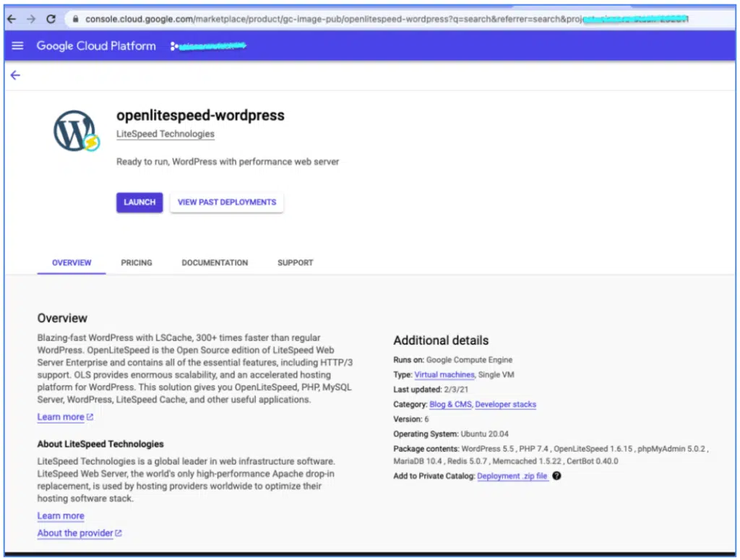This screenshot has height=560, width=740.
Task: Click the 'Add to Private Catalog' label
Action: click(x=434, y=476)
